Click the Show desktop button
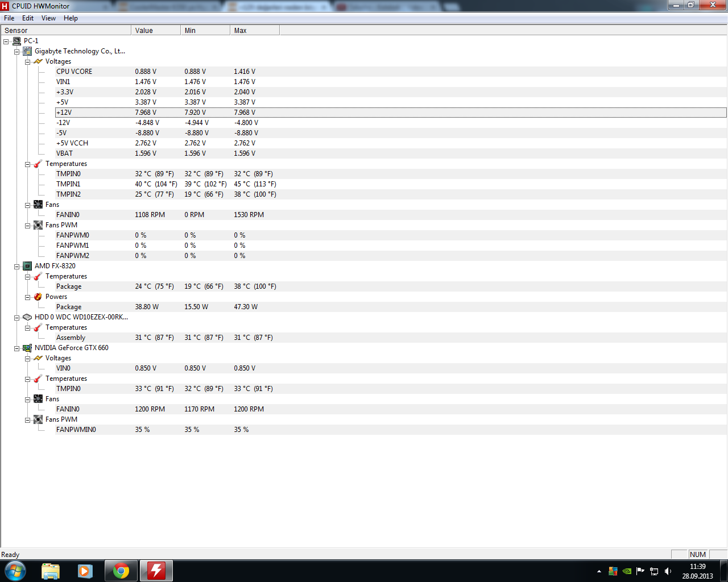The height and width of the screenshot is (582, 728). [724, 571]
